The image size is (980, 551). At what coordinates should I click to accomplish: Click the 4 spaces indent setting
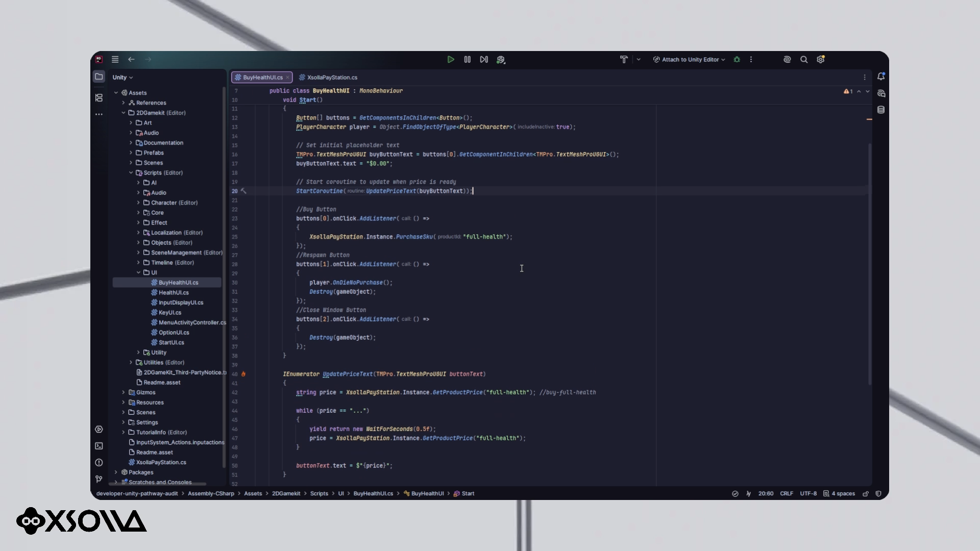pyautogui.click(x=839, y=494)
